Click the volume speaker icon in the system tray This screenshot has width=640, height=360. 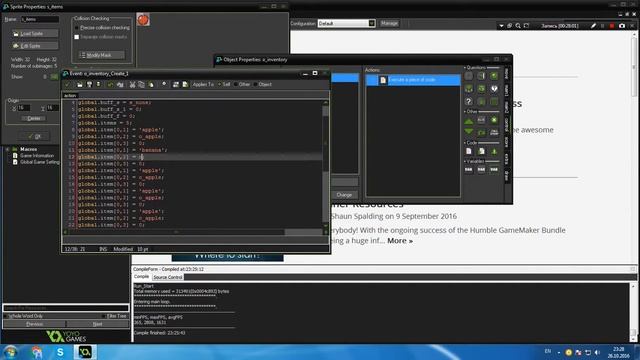[x=597, y=352]
